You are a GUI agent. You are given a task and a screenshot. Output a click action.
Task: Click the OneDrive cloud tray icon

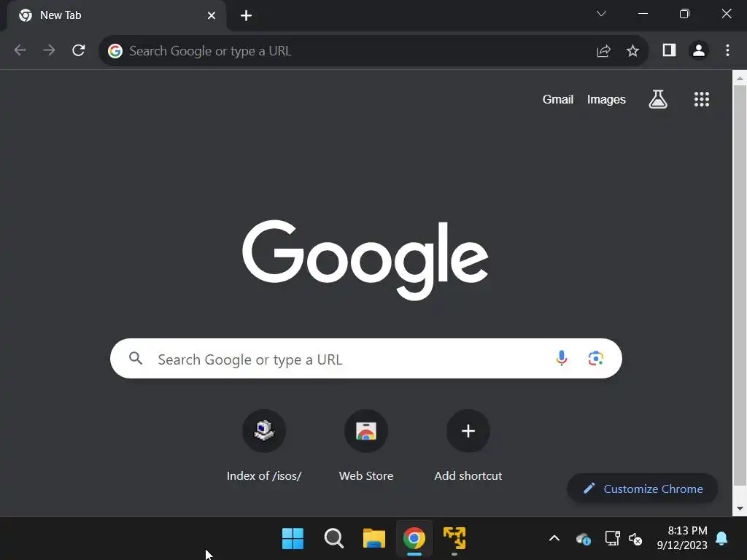(x=583, y=539)
